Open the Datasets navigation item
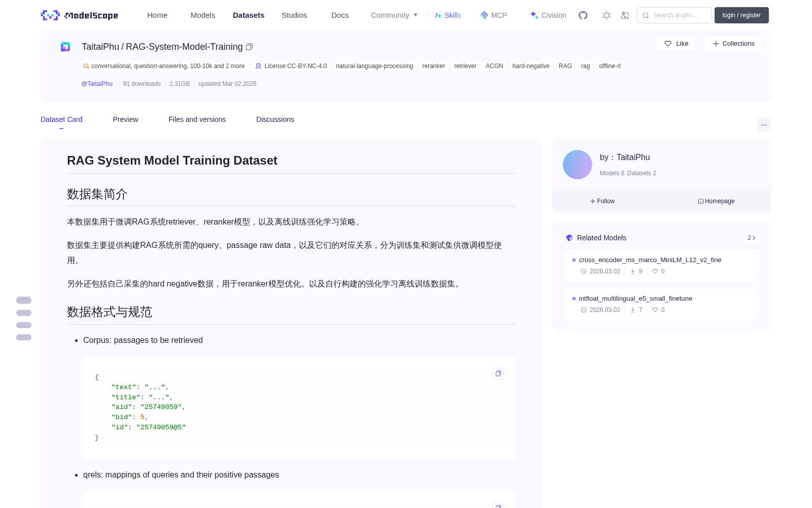The image size is (812, 508). click(x=249, y=15)
